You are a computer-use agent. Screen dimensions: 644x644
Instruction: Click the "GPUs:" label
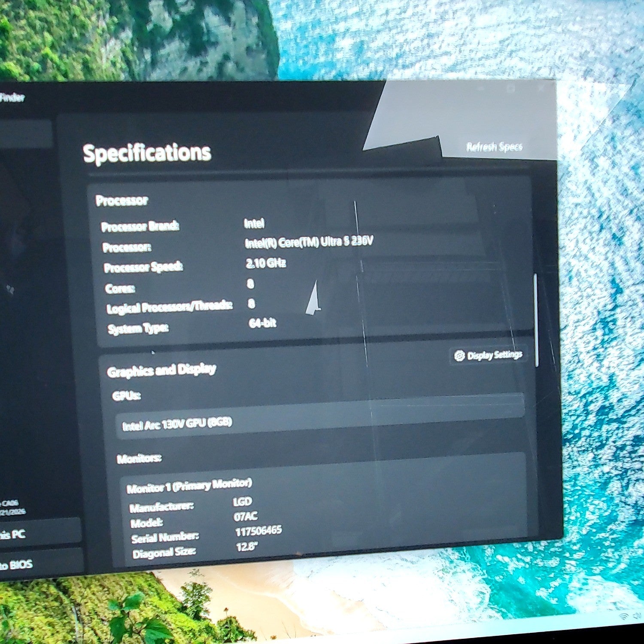pyautogui.click(x=126, y=395)
